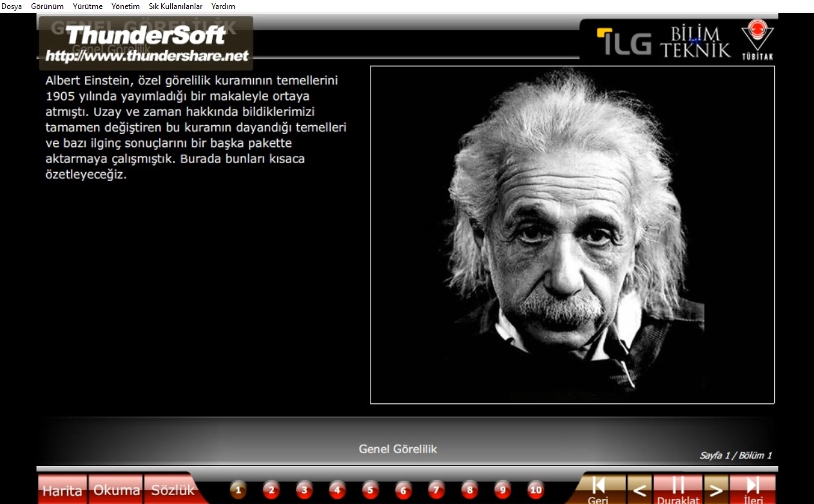This screenshot has height=504, width=814.
Task: Open the Görünüm menu
Action: pyautogui.click(x=47, y=6)
